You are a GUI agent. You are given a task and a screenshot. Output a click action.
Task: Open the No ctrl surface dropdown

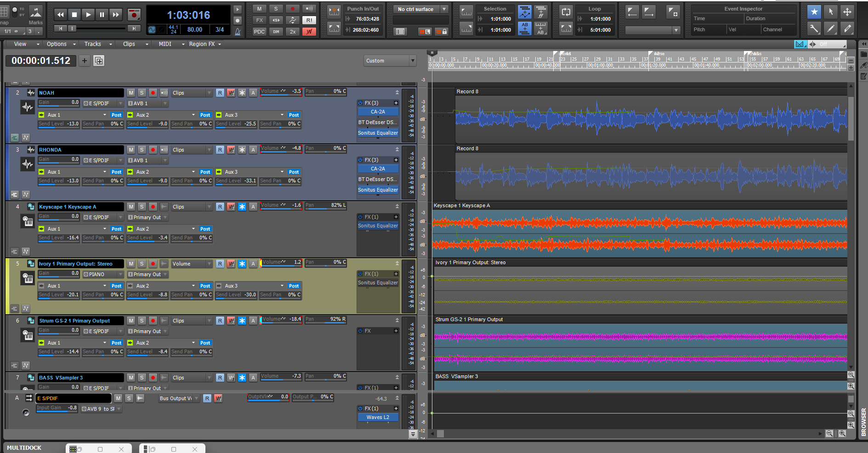click(420, 9)
